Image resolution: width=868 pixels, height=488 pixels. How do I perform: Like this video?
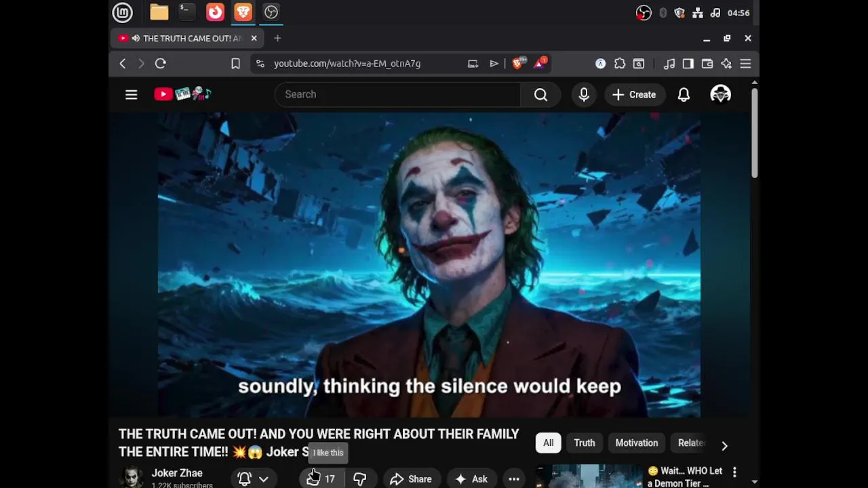click(321, 479)
